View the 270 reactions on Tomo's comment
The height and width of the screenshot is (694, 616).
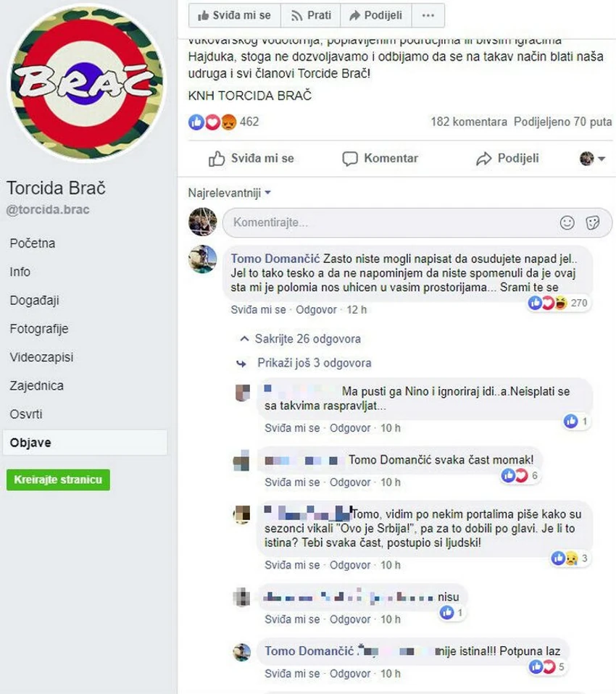coord(558,303)
